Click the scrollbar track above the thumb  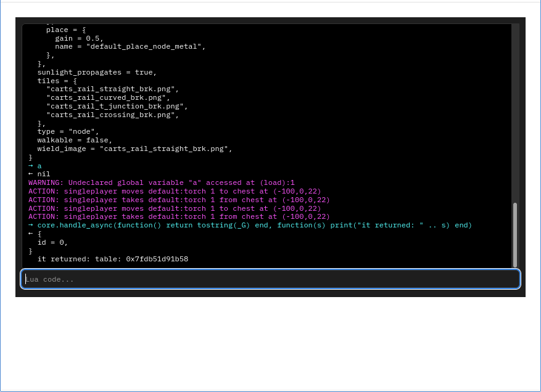[x=515, y=111]
